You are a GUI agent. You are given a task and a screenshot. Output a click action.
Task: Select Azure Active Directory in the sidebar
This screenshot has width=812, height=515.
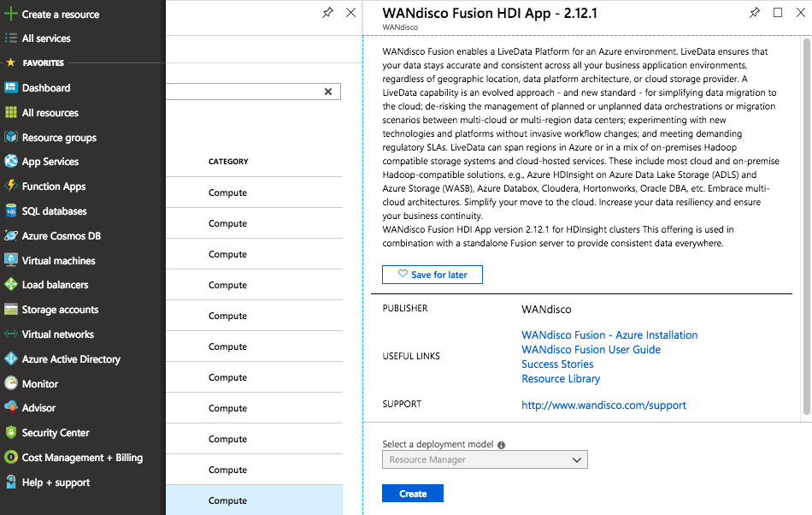[71, 359]
